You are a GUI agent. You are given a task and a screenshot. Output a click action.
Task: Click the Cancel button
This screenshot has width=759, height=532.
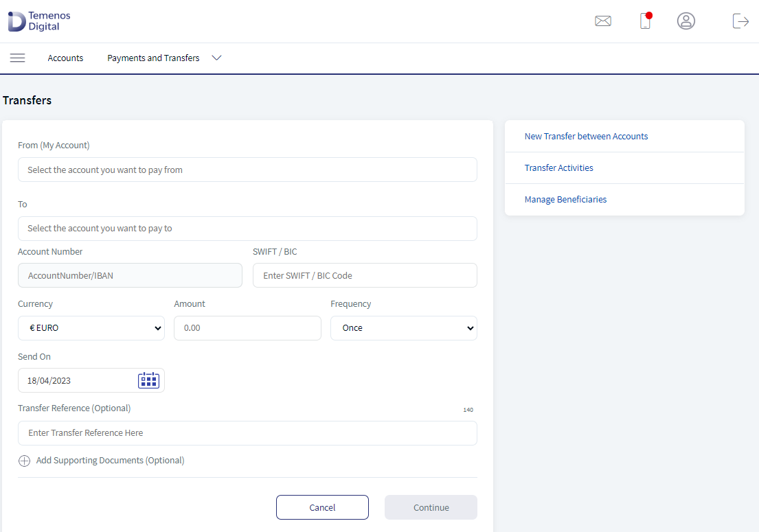tap(322, 507)
